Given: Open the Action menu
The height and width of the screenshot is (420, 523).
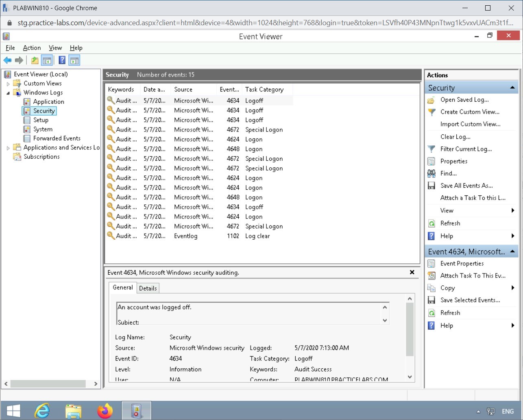Looking at the screenshot, I should tap(32, 48).
